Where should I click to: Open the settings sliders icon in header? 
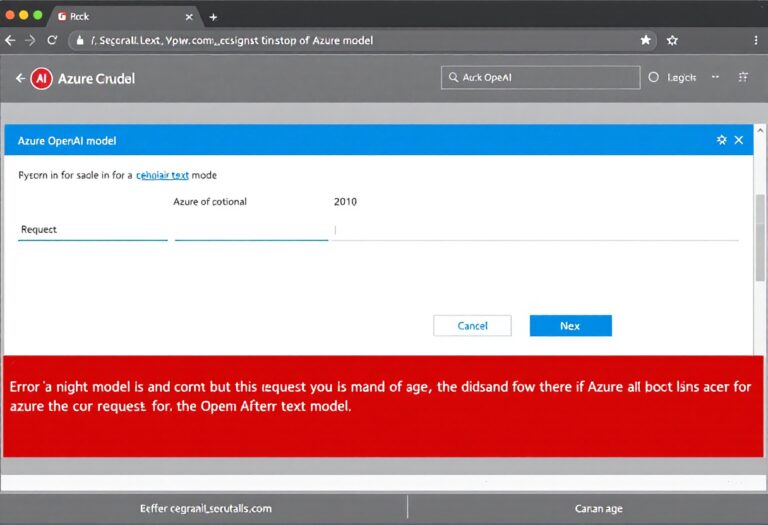coord(743,77)
